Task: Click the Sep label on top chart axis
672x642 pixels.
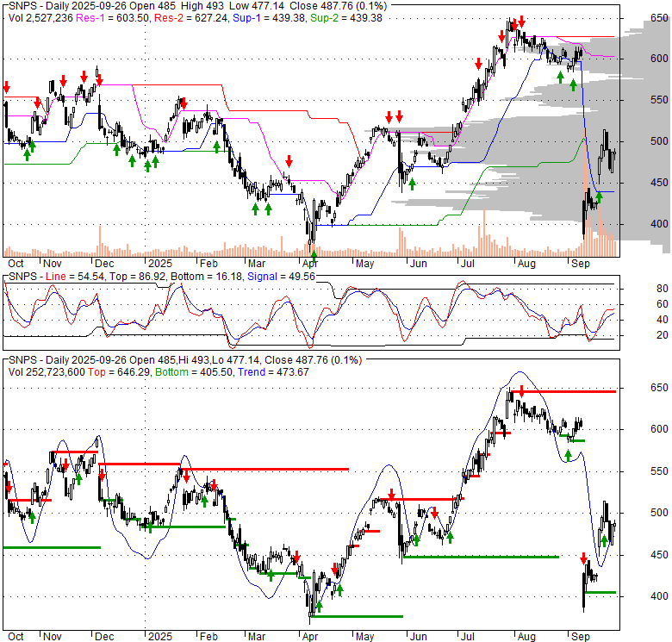Action: pyautogui.click(x=581, y=264)
